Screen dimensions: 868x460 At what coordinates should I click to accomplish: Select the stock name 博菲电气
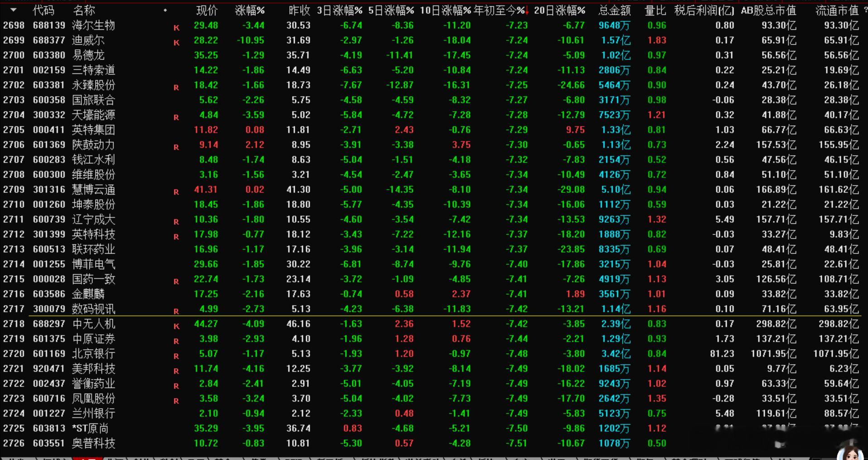click(94, 264)
